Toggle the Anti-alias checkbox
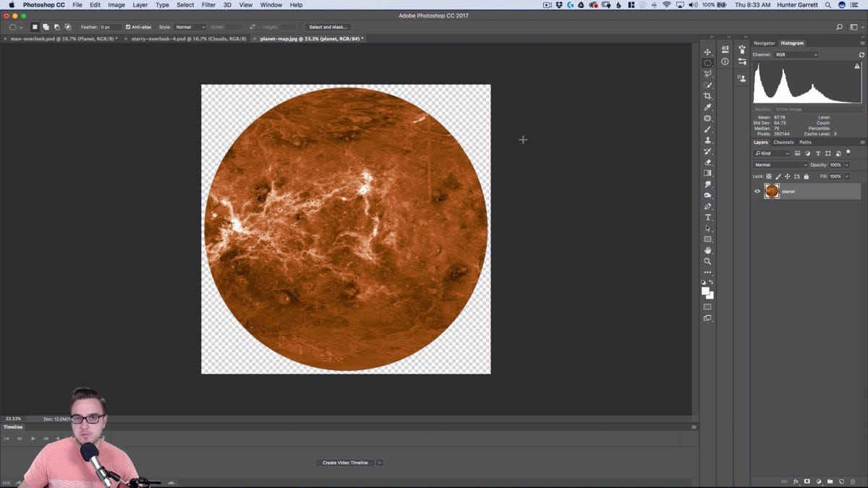Screen dimensions: 868x488 click(x=128, y=27)
